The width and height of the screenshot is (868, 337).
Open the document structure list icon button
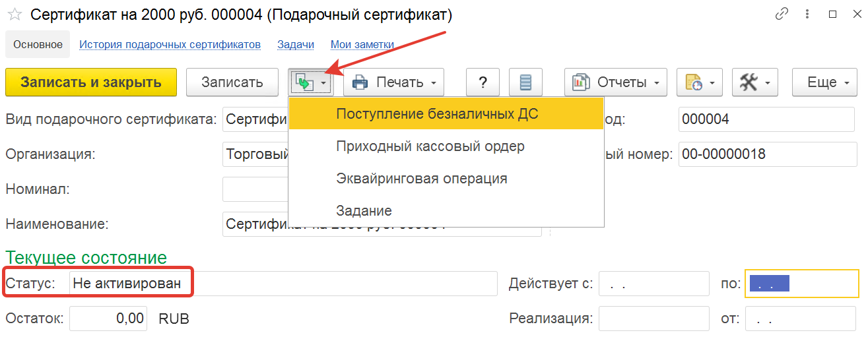pos(525,82)
